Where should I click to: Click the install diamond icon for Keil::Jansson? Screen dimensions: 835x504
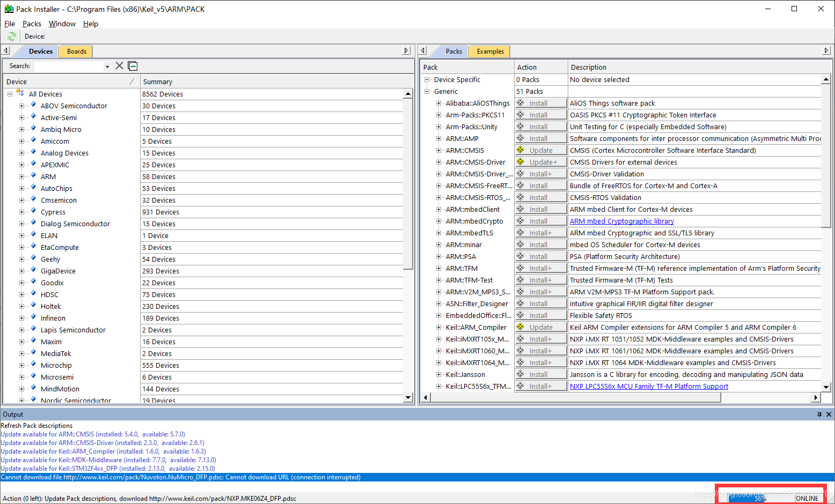coord(520,374)
